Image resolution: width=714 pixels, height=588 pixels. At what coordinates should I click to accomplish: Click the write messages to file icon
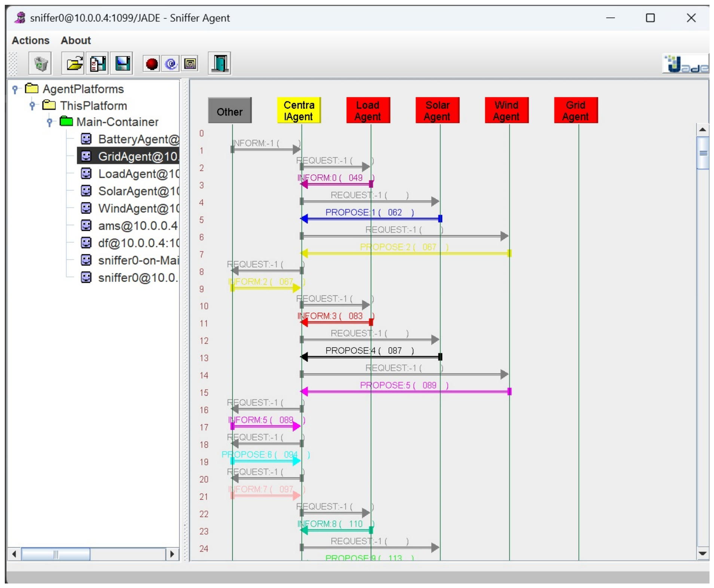[98, 64]
